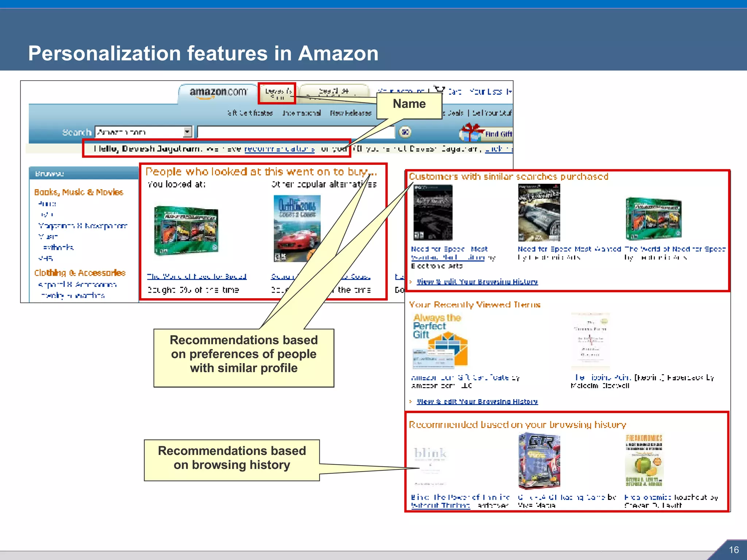Open the International menu link

[x=302, y=113]
